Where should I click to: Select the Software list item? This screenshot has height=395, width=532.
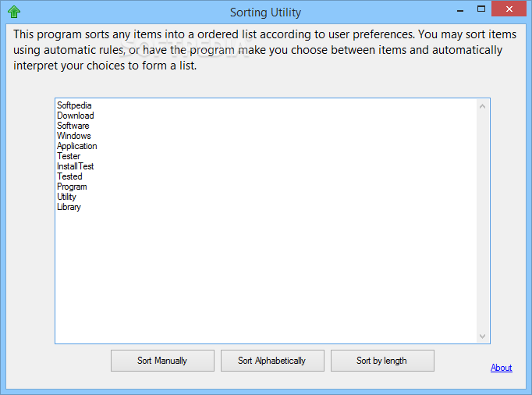click(73, 126)
